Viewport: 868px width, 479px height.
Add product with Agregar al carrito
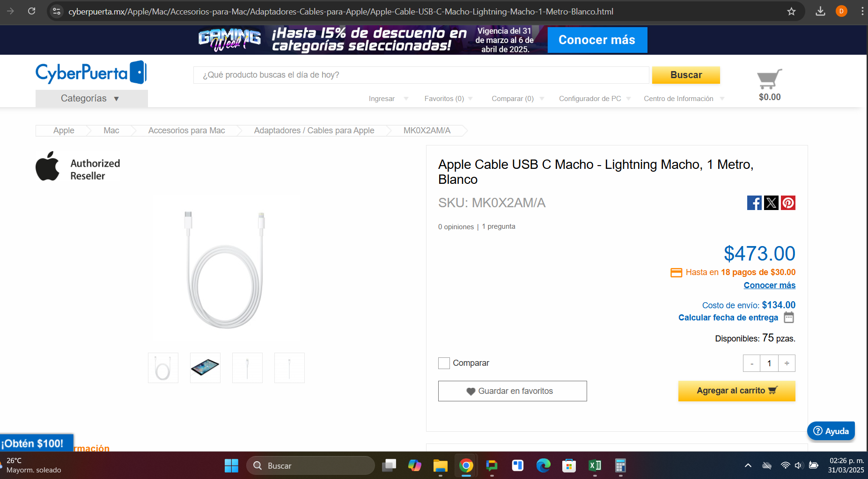click(x=737, y=391)
